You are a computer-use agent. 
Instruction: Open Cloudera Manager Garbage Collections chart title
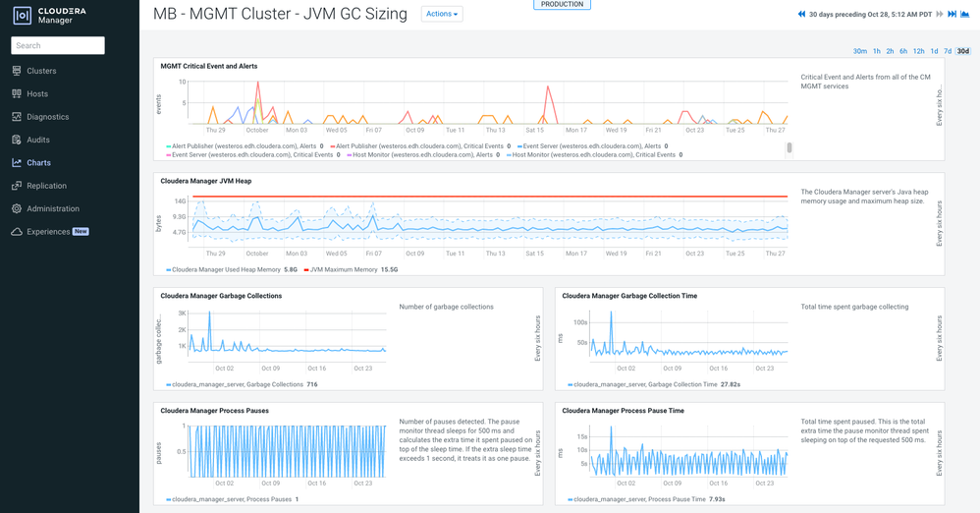(221, 296)
